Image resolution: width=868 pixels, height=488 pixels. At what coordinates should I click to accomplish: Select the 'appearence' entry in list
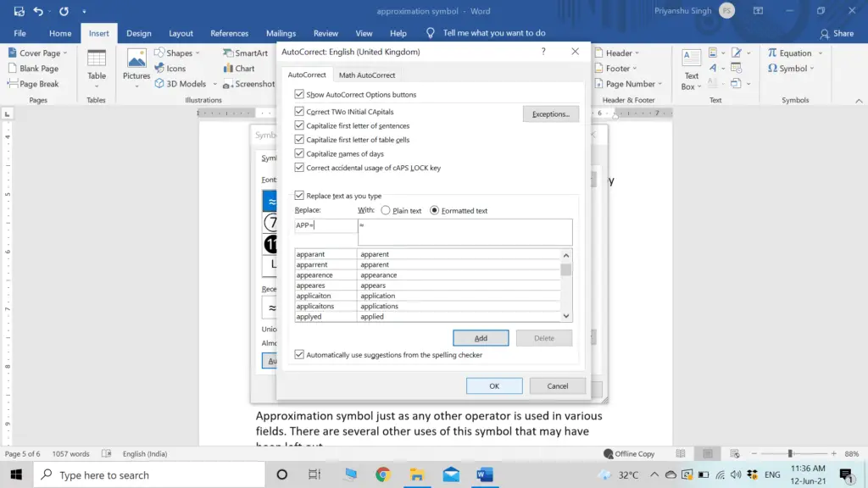tap(427, 275)
